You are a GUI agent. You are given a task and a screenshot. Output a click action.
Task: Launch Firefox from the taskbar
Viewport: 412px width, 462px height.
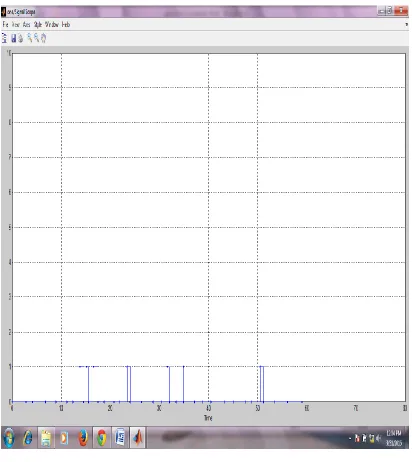pyautogui.click(x=83, y=437)
